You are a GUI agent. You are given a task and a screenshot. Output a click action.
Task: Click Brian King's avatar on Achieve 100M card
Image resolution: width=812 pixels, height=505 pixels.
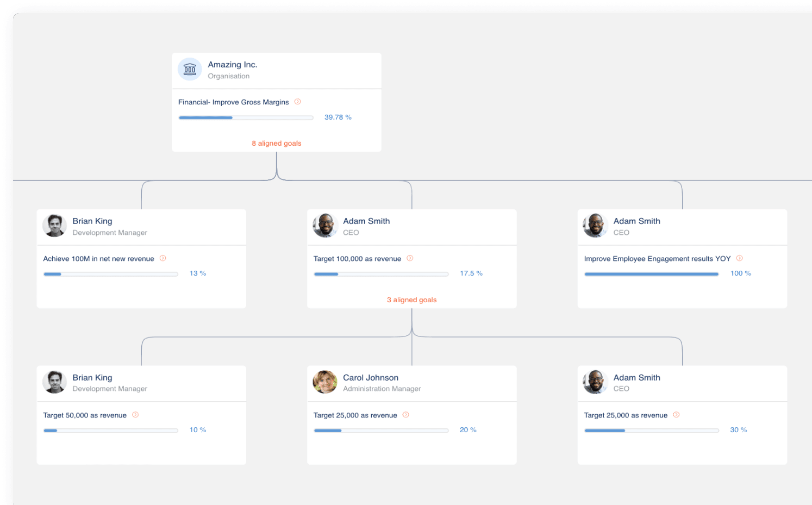coord(55,226)
